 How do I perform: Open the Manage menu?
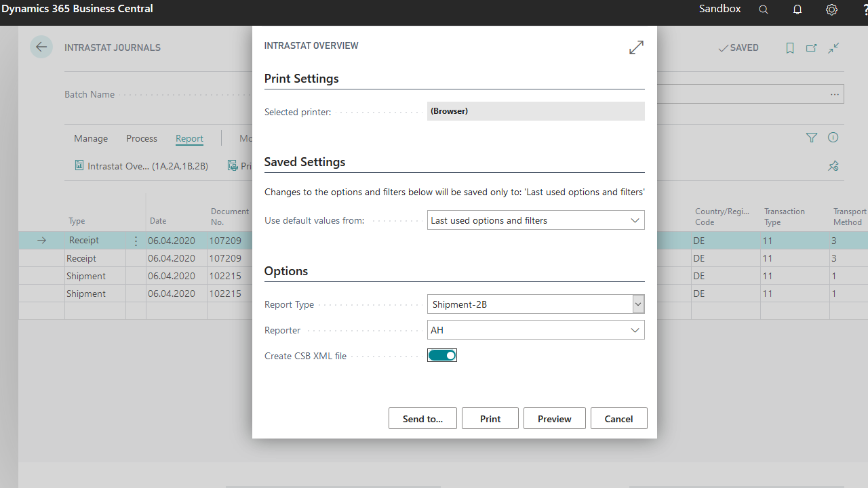[x=91, y=138]
